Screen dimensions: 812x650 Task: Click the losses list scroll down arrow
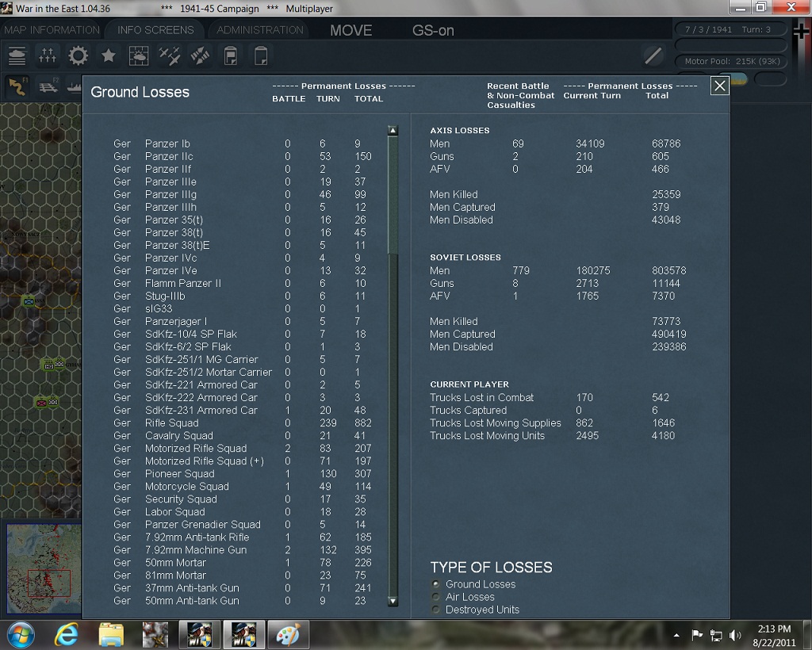(x=393, y=602)
